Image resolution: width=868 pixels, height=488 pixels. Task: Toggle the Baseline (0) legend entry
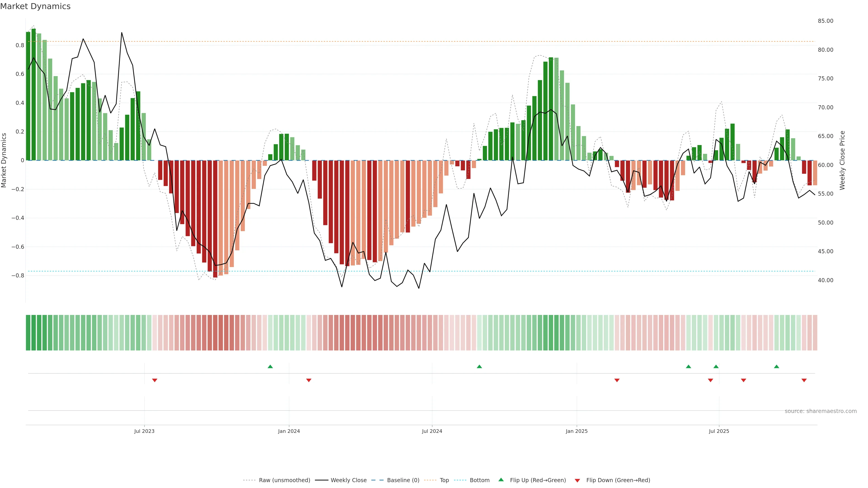pos(403,480)
